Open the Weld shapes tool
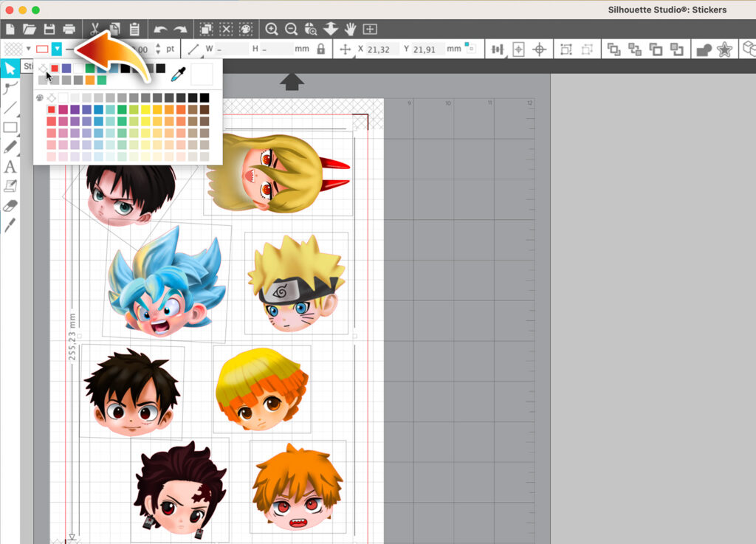 click(x=704, y=49)
